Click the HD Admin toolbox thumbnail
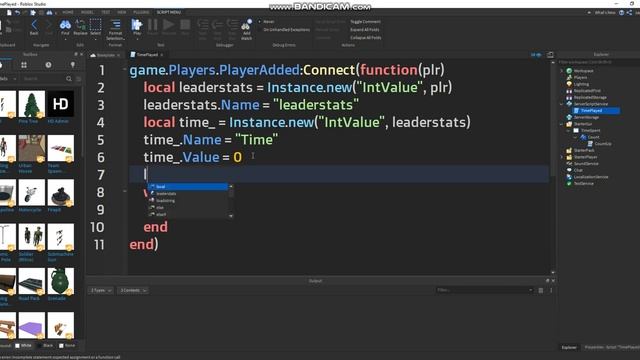640x360 pixels. coord(61,104)
